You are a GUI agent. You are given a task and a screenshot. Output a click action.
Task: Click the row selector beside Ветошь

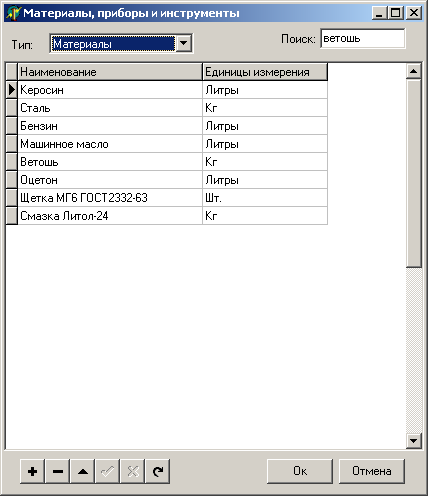pos(12,162)
